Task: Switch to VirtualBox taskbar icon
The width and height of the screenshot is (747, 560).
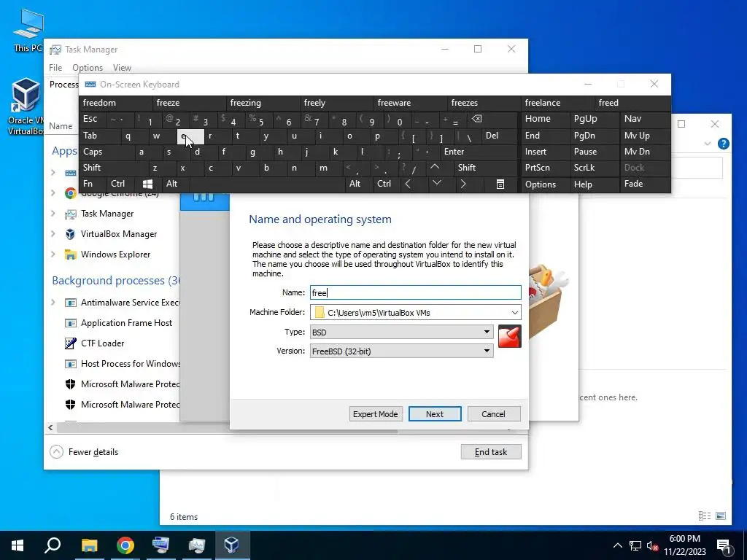Action: [231, 545]
